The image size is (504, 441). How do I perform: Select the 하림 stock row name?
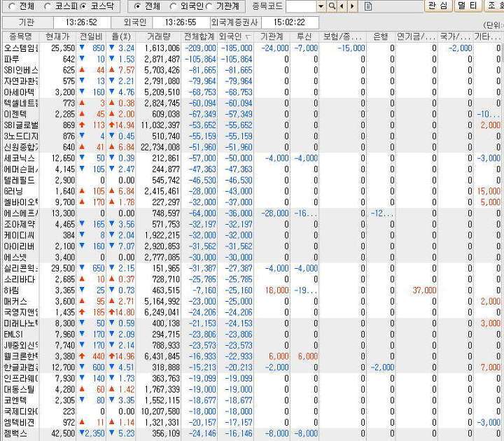(12, 290)
